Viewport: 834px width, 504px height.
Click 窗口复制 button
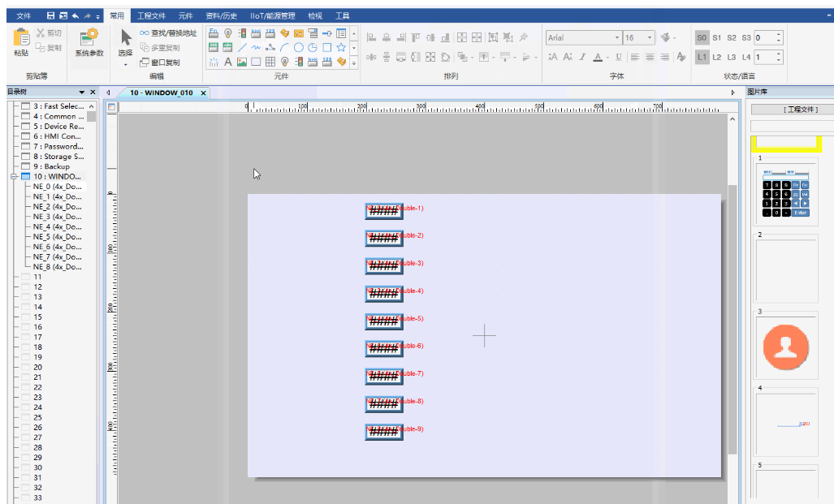[160, 62]
